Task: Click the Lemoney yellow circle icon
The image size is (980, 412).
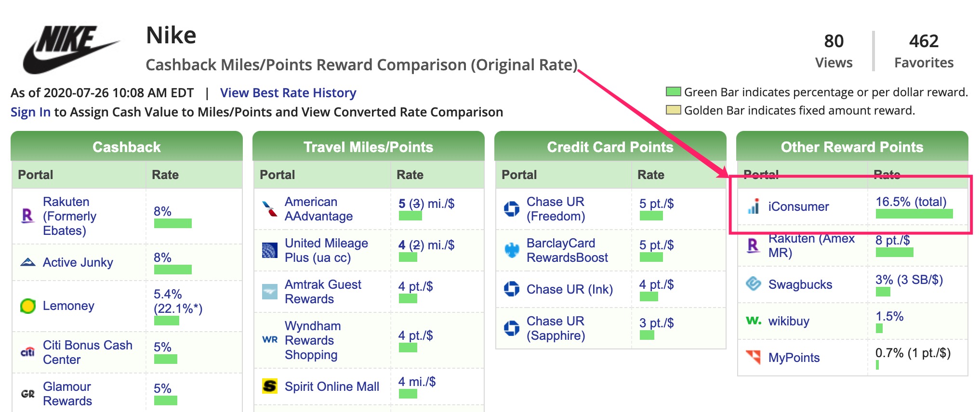Action: 28,306
